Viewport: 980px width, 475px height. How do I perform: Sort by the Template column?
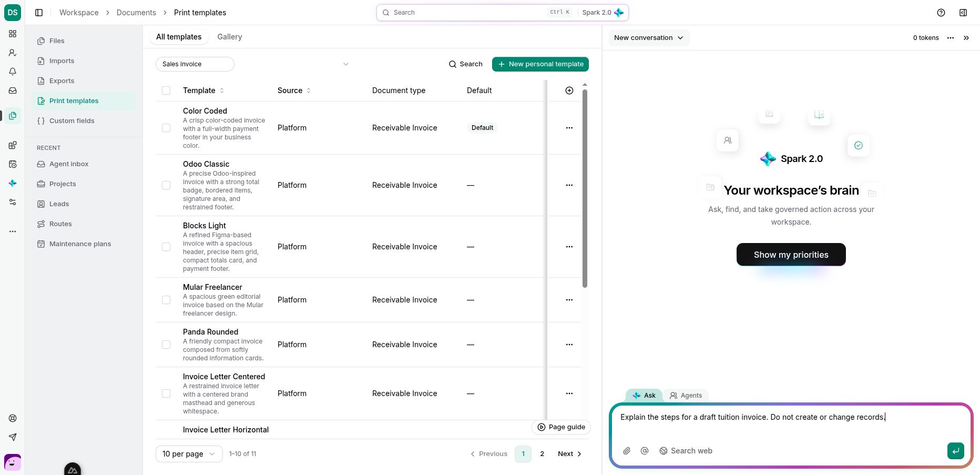pyautogui.click(x=203, y=90)
